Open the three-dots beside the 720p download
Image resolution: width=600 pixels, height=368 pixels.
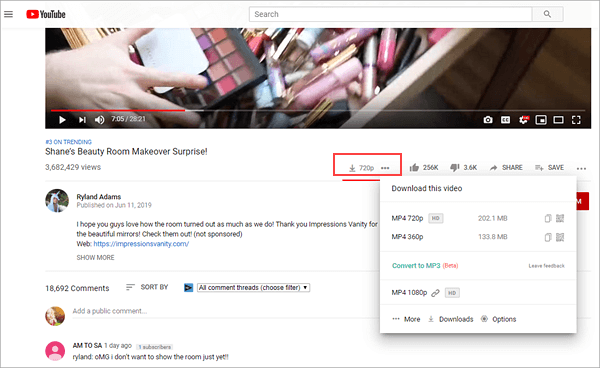pyautogui.click(x=385, y=168)
